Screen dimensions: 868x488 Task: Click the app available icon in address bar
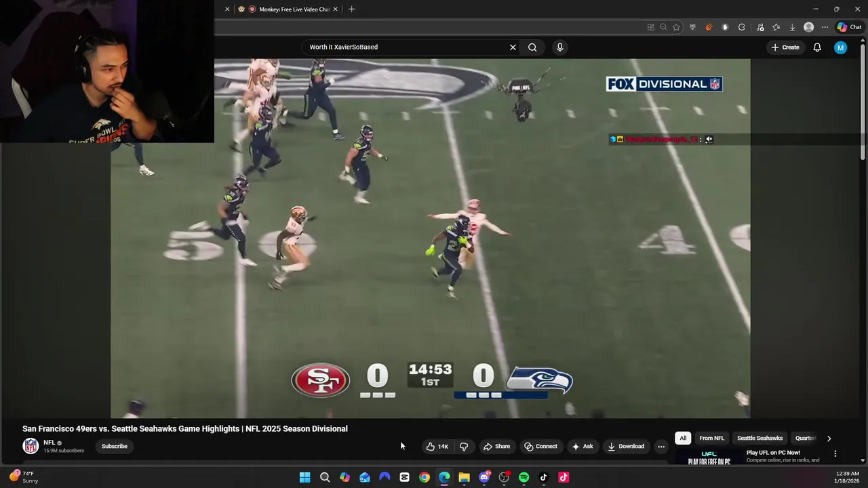coord(651,27)
